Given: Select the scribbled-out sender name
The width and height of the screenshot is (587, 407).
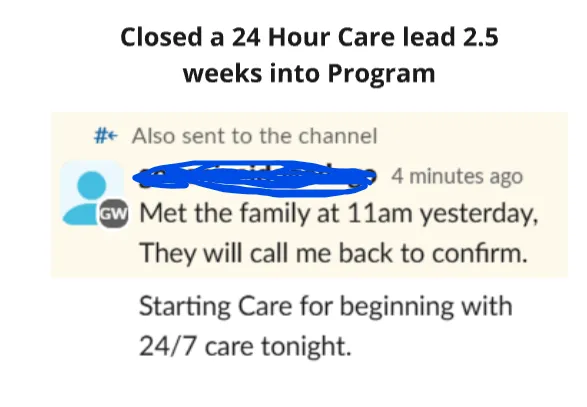Looking at the screenshot, I should [255, 178].
